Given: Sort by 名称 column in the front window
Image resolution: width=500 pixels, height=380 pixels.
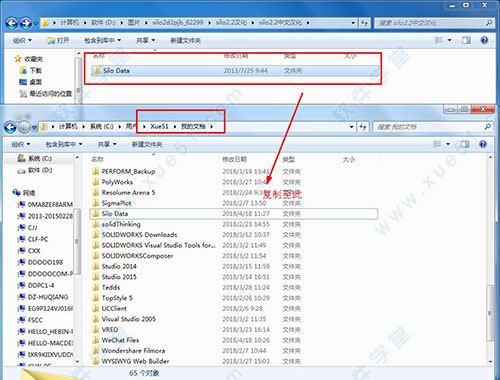Looking at the screenshot, I should 97,160.
